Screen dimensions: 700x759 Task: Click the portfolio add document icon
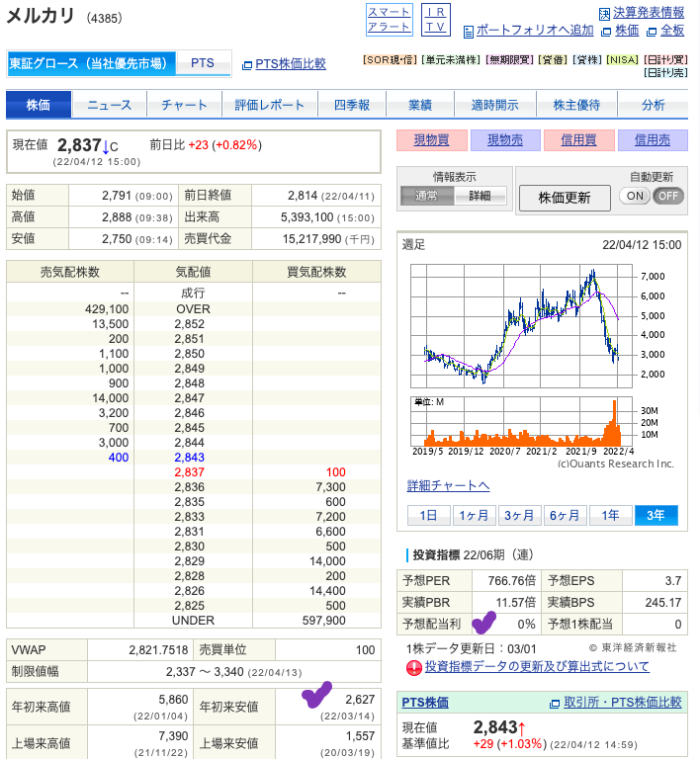tap(468, 32)
